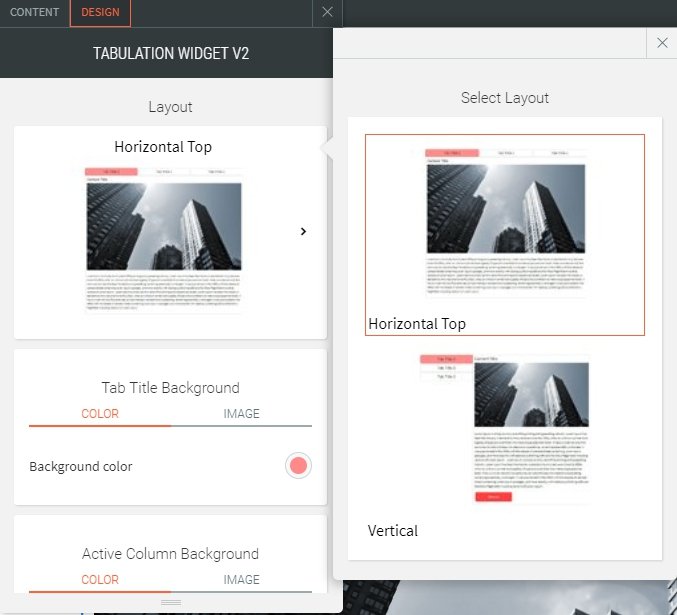Image resolution: width=677 pixels, height=615 pixels.
Task: Select IMAGE tab under Tab Title Background
Action: [241, 414]
